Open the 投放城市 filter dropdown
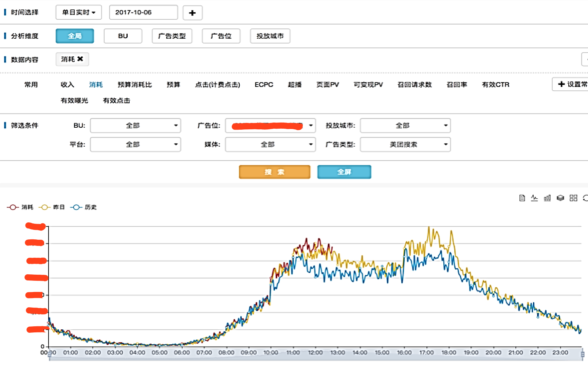588x366 pixels. (x=405, y=126)
